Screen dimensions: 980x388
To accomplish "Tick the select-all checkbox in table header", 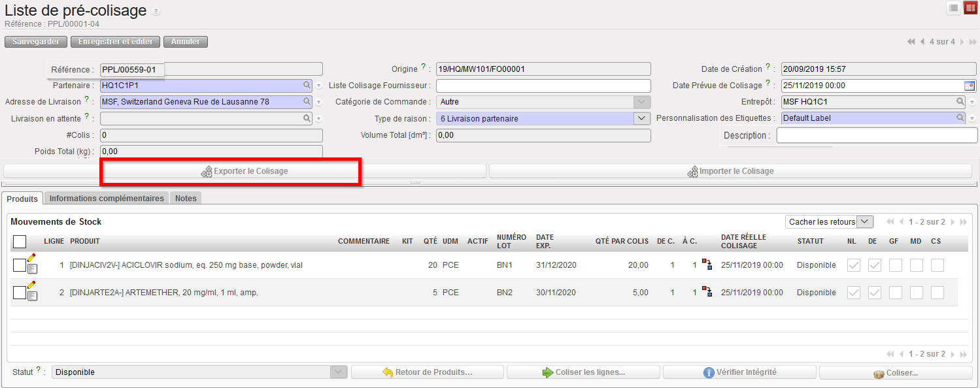I will (x=20, y=242).
